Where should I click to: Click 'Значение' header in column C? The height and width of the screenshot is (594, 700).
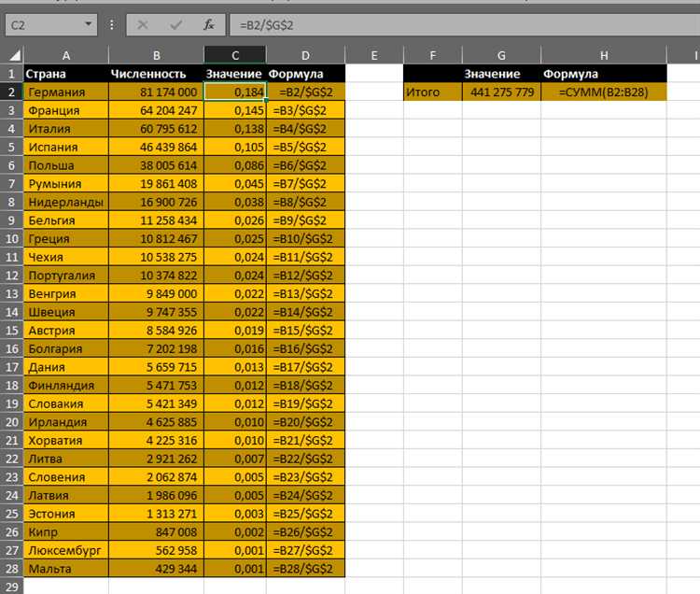[235, 74]
